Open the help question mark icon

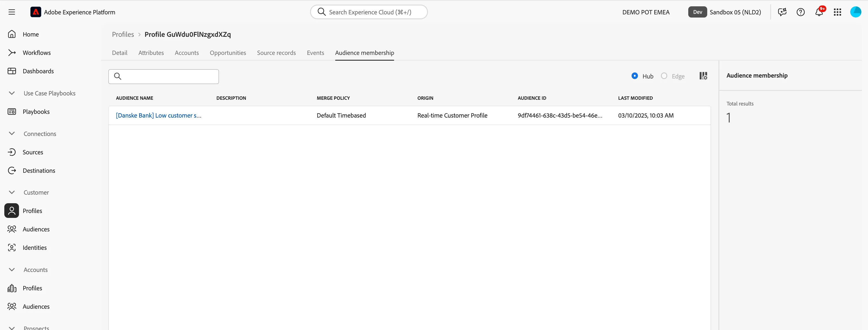pyautogui.click(x=801, y=12)
